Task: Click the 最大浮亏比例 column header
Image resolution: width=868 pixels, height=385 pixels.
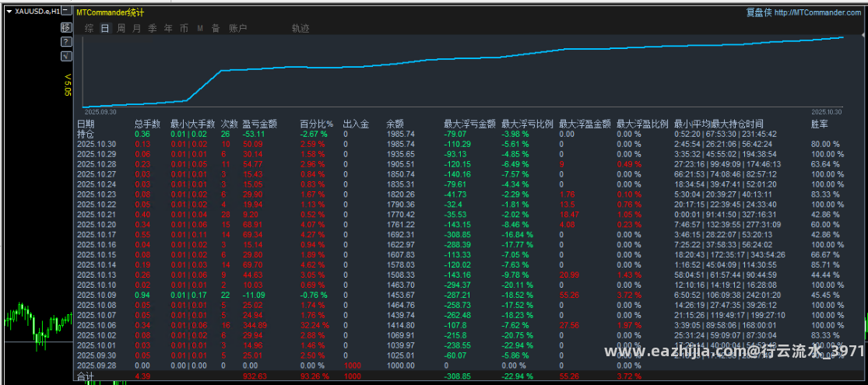Action: [527, 124]
